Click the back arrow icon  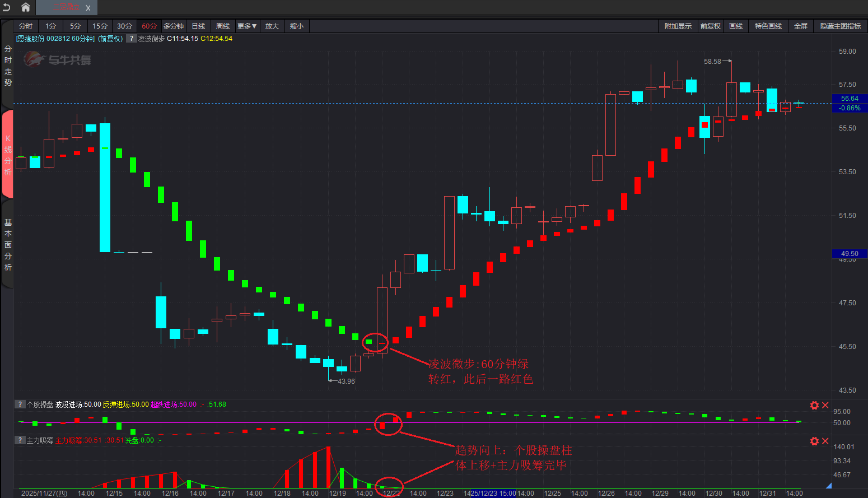click(x=7, y=7)
